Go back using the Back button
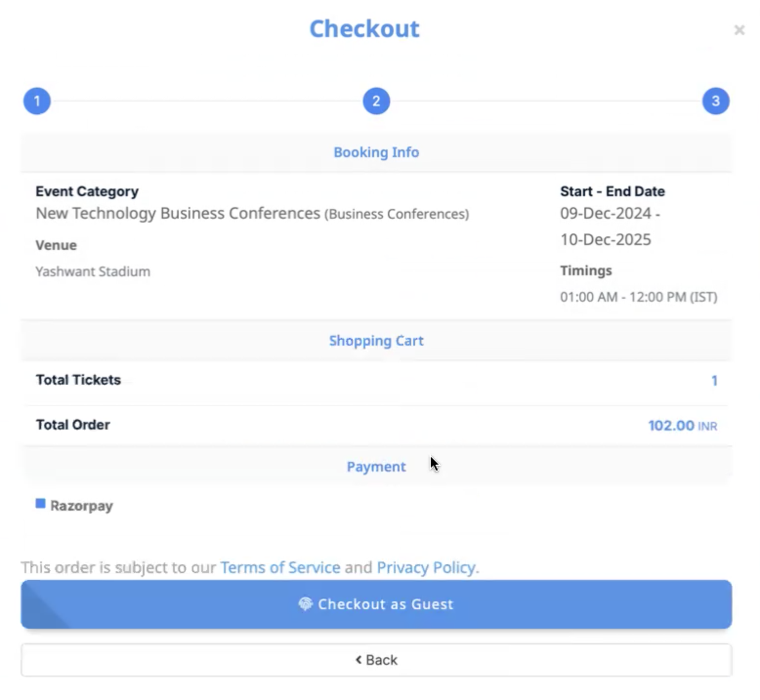760x700 pixels. click(376, 660)
